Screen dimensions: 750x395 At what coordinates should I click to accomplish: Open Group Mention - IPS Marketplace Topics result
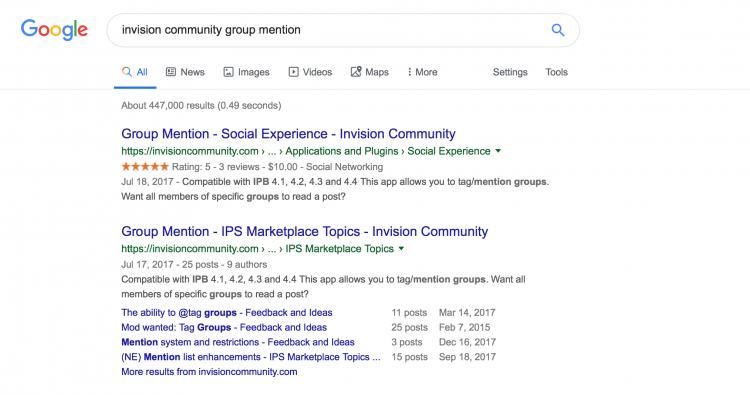[304, 231]
